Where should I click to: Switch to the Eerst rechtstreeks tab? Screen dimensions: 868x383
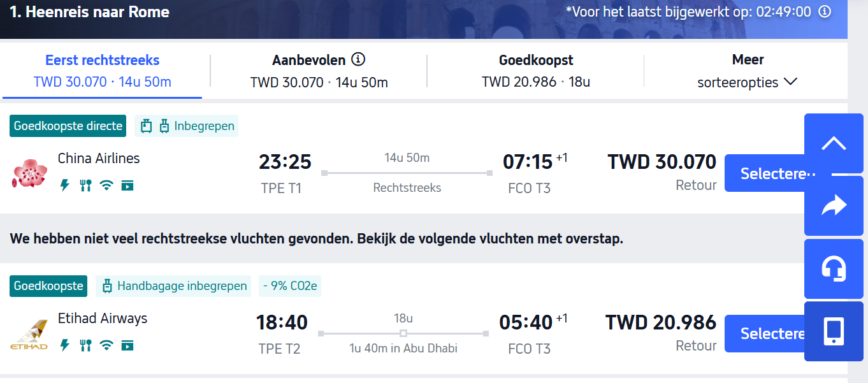pos(102,71)
